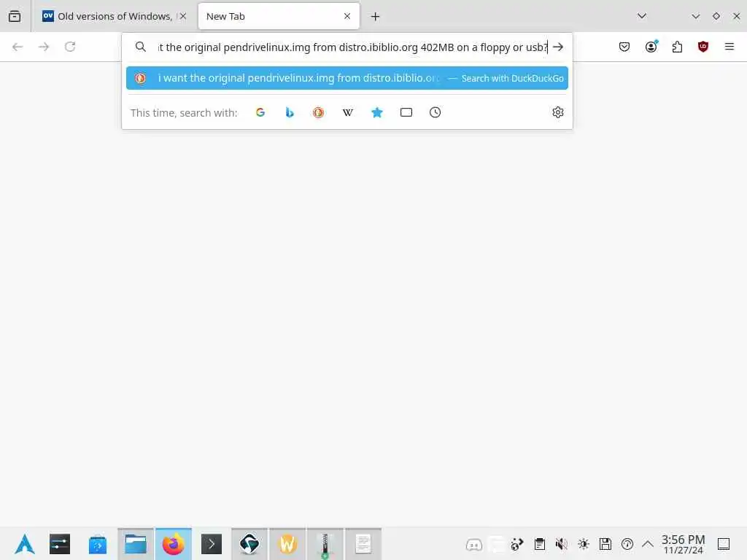Click the address bar search text field
The height and width of the screenshot is (560, 747).
[x=352, y=47]
